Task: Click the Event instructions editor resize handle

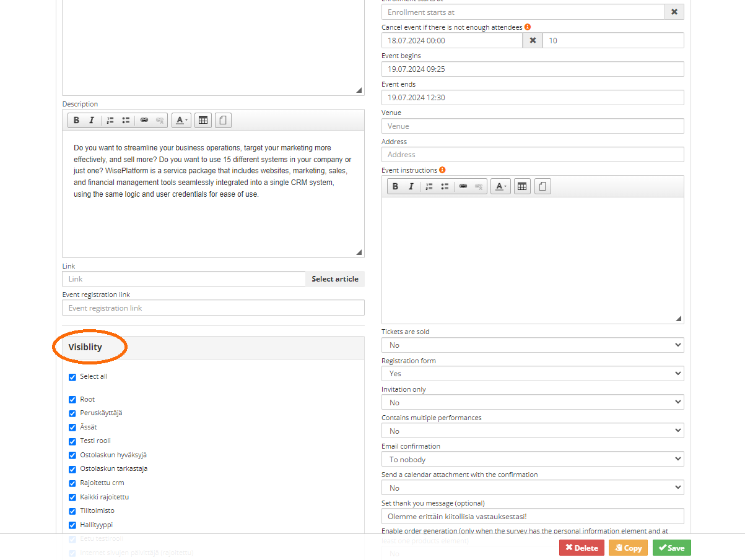Action: [678, 318]
